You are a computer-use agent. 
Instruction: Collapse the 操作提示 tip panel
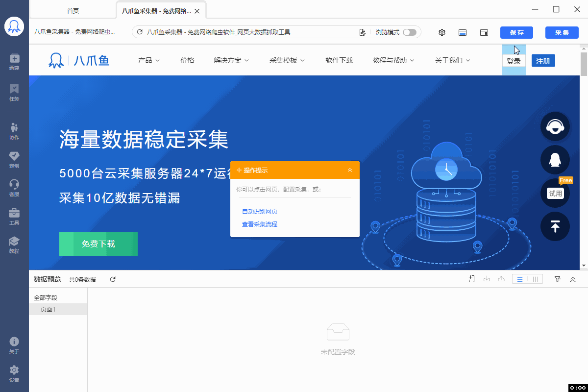350,170
